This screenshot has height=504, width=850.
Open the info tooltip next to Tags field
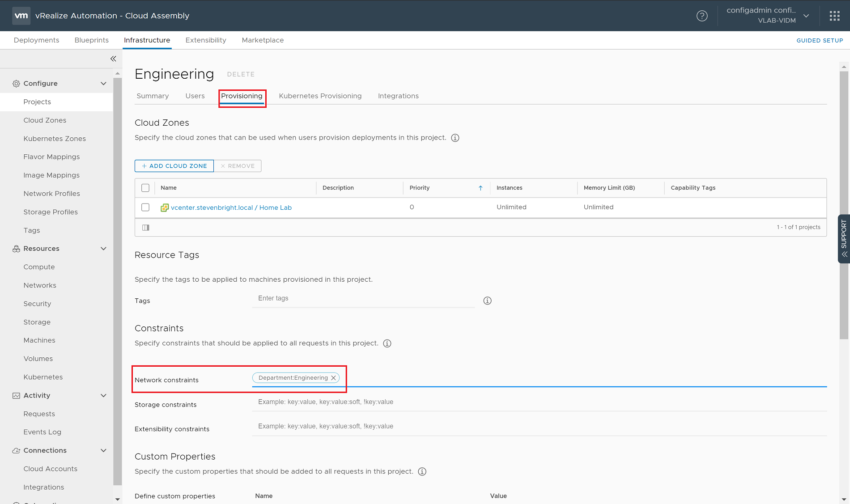(x=487, y=301)
